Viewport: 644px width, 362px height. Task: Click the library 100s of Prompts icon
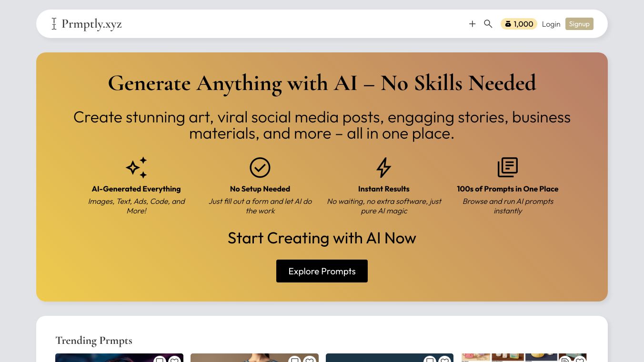tap(508, 168)
